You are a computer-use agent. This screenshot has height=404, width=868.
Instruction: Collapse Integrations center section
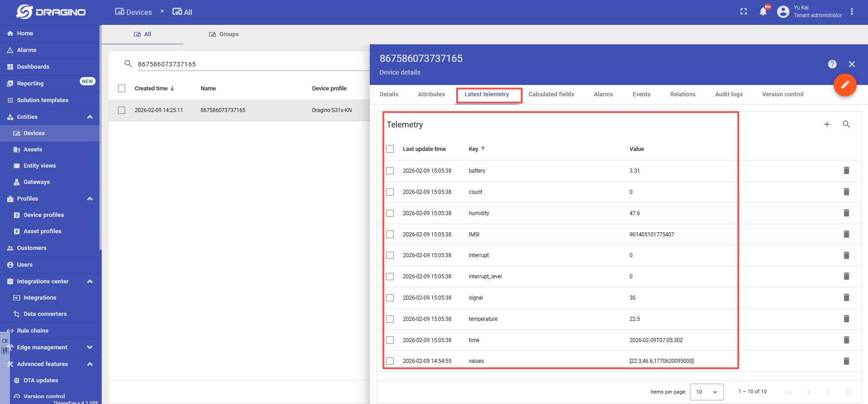pos(90,282)
